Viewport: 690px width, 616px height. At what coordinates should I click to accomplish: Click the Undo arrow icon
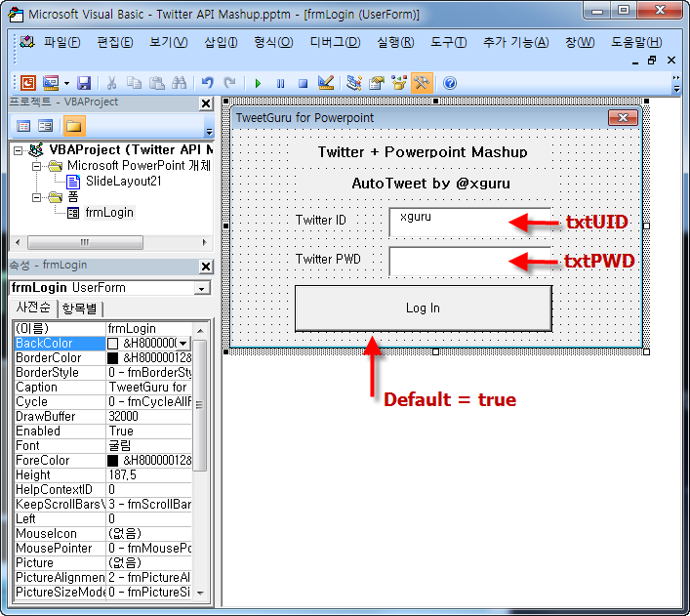tap(207, 83)
